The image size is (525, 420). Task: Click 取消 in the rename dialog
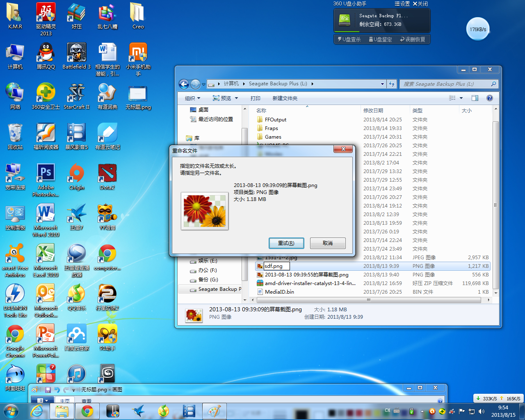[x=328, y=243]
